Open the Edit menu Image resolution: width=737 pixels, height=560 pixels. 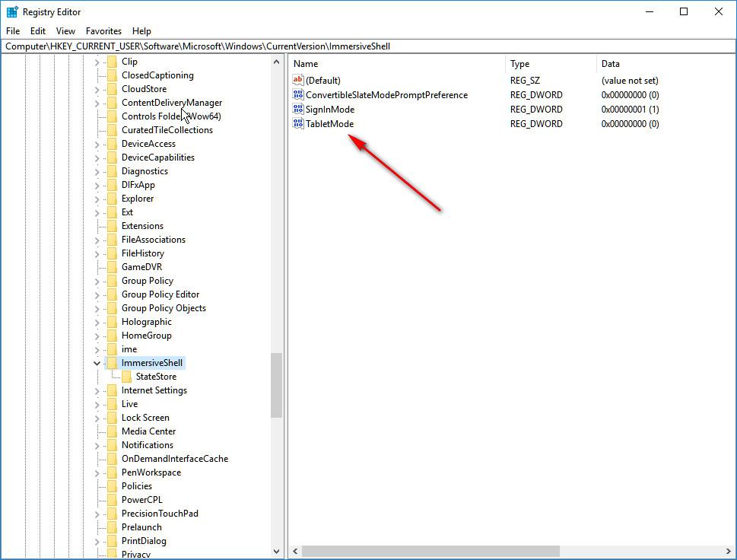[37, 31]
